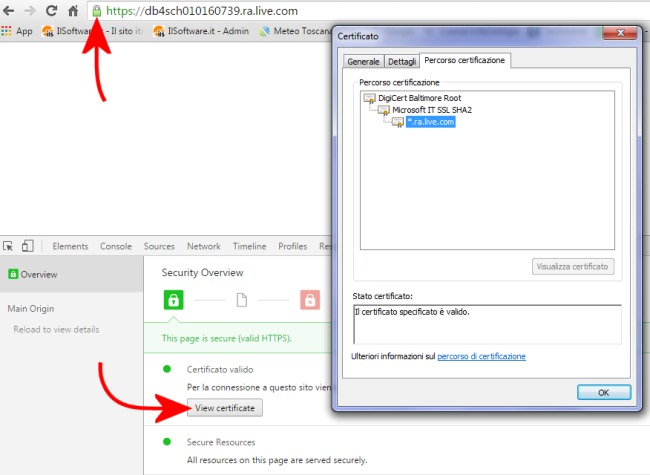Image resolution: width=650 pixels, height=475 pixels.
Task: Click the 'Certificato valido' heading
Action: [220, 369]
